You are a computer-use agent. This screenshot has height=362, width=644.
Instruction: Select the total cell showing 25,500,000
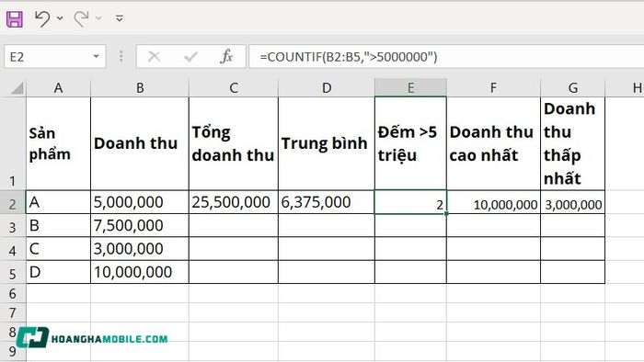tap(234, 202)
